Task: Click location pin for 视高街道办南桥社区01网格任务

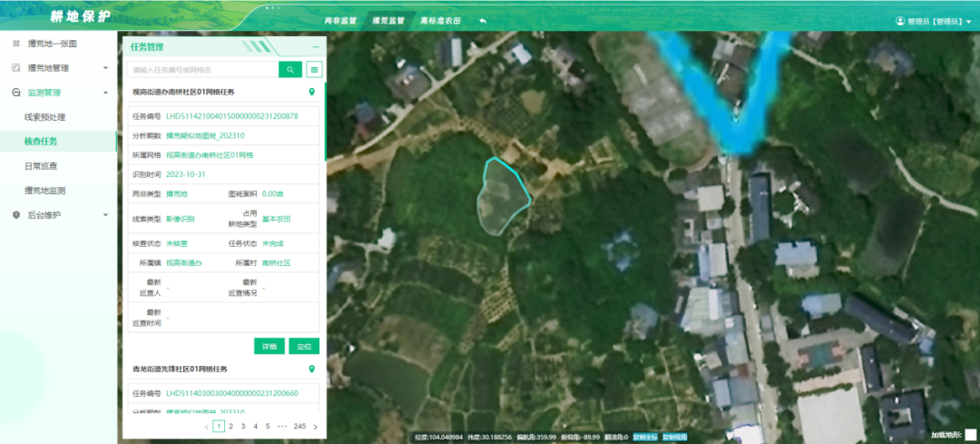Action: (x=311, y=92)
